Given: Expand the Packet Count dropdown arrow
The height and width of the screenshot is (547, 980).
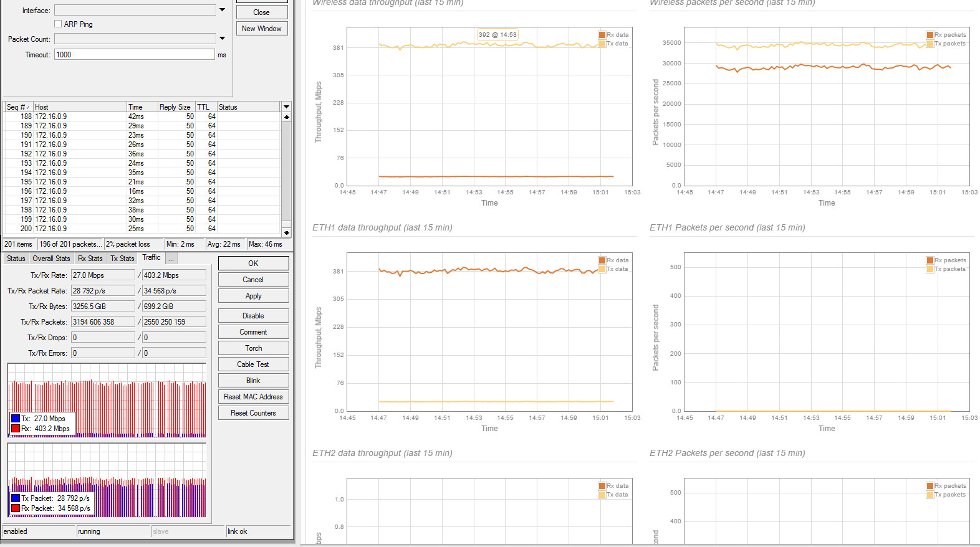Looking at the screenshot, I should point(222,39).
